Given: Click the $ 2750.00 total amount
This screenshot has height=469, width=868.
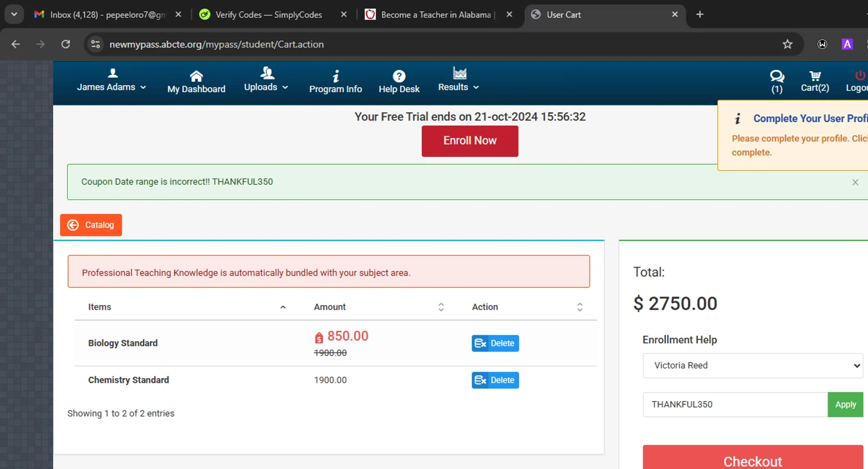Looking at the screenshot, I should click(x=675, y=303).
